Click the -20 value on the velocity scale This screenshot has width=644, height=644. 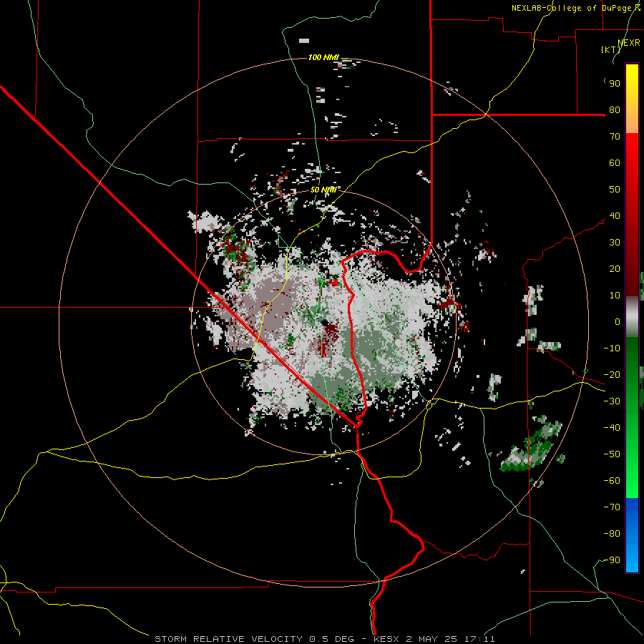[612, 375]
